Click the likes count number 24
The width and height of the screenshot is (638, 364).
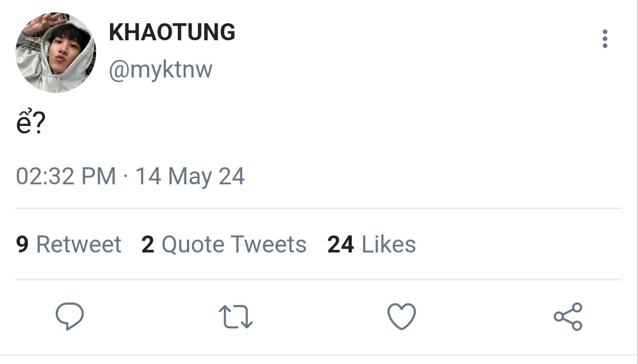[x=340, y=244]
